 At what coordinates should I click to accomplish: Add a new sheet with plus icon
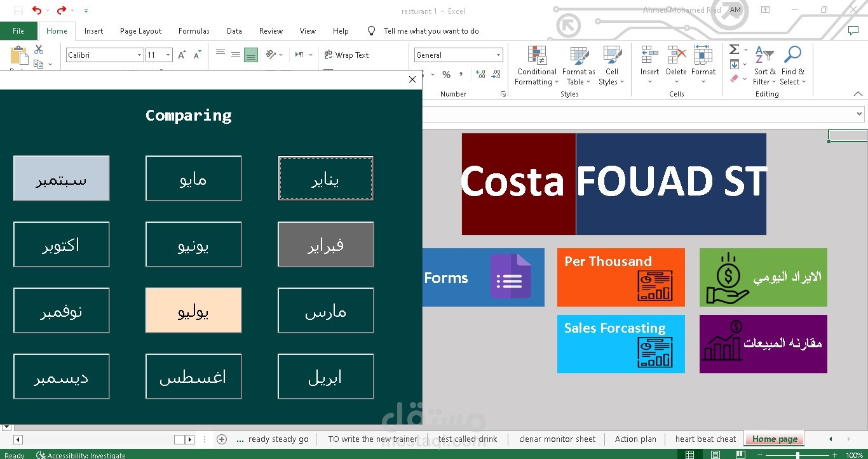(222, 439)
